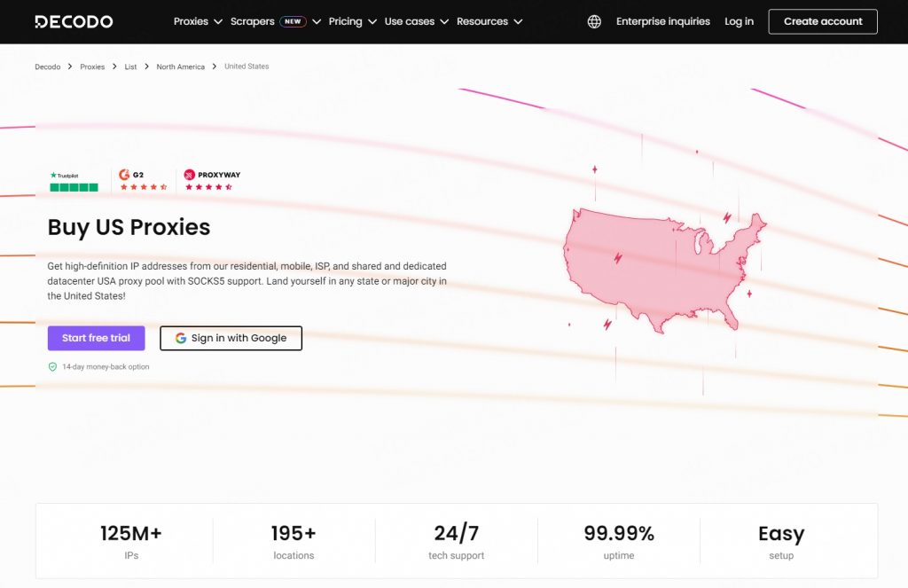The image size is (908, 588).
Task: Click the Easy setup statistic
Action: [781, 541]
